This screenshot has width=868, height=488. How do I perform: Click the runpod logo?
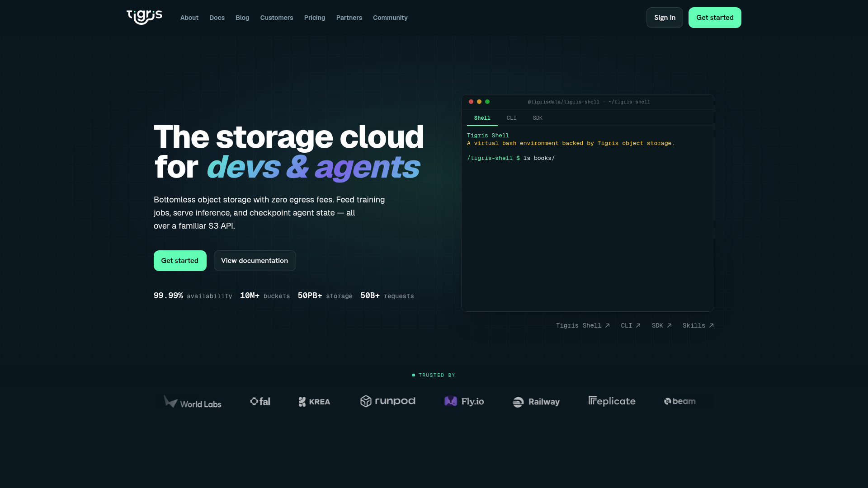coord(387,401)
